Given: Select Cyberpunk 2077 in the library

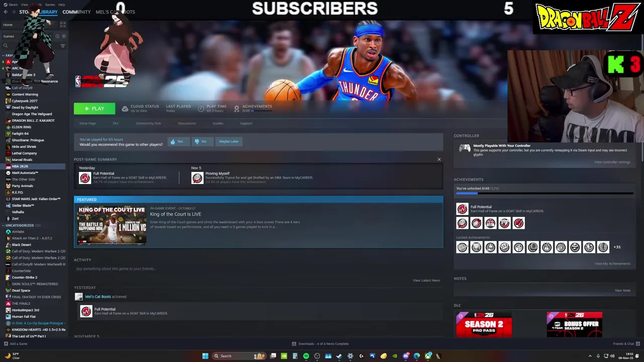Looking at the screenshot, I should coord(25,101).
